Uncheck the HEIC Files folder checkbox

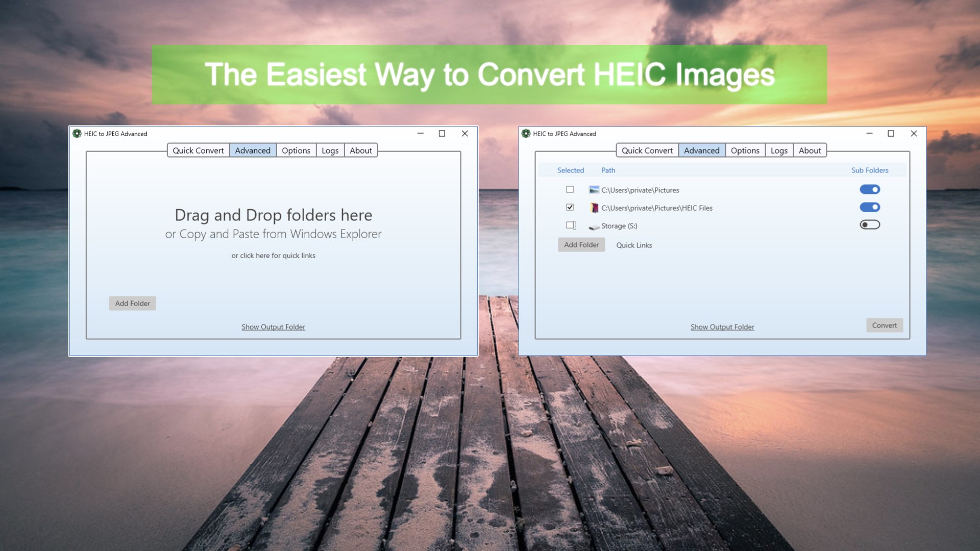click(x=570, y=207)
